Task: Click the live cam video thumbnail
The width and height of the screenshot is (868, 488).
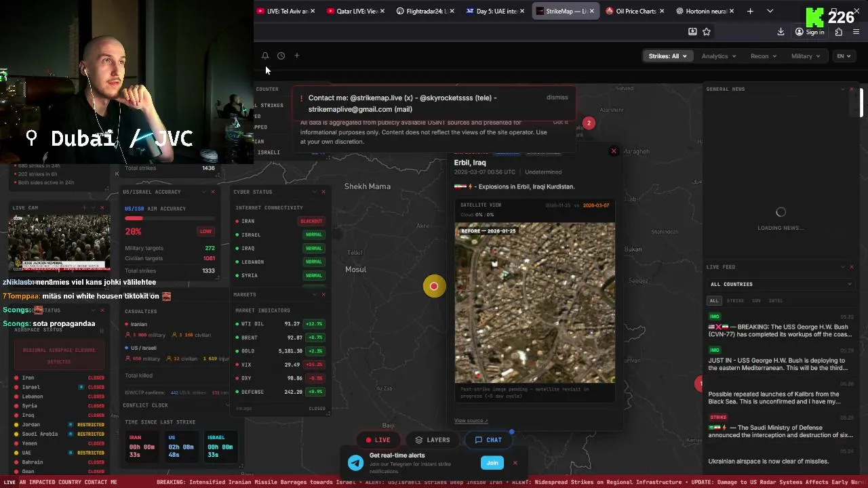Action: [59, 243]
